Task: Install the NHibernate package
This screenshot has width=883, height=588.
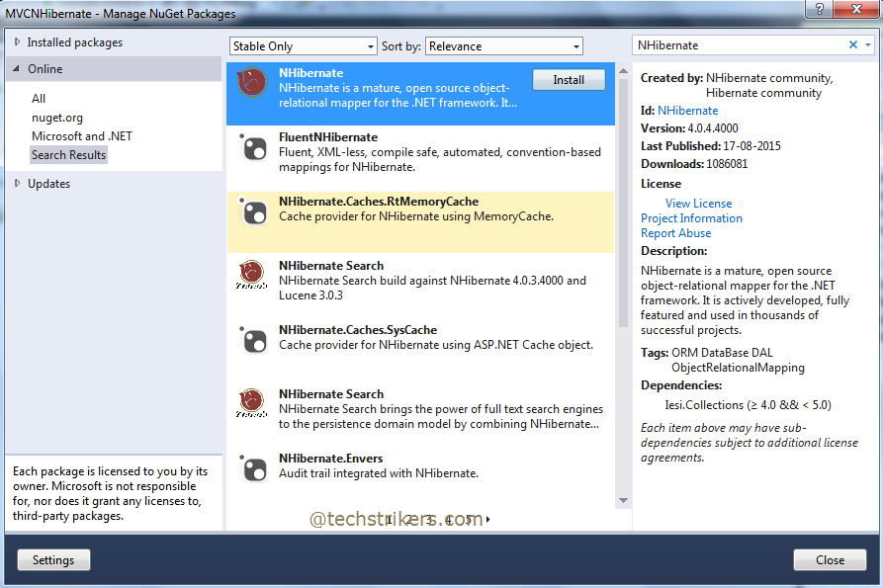Action: (x=569, y=80)
